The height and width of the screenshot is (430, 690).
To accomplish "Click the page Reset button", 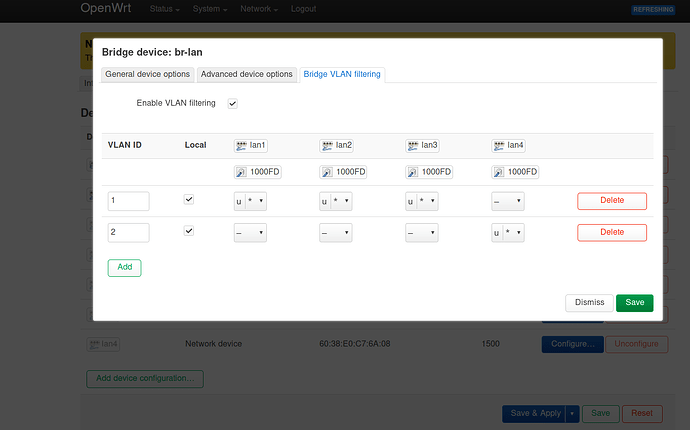I will pos(642,414).
